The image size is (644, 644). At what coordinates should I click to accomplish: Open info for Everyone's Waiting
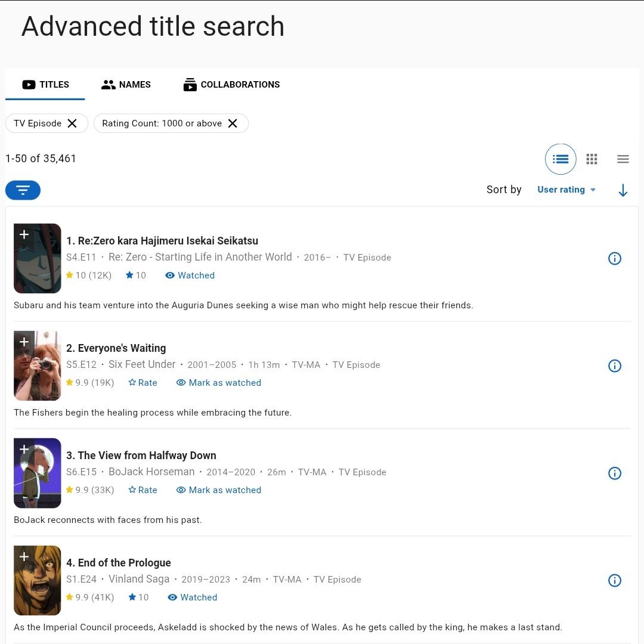click(614, 366)
